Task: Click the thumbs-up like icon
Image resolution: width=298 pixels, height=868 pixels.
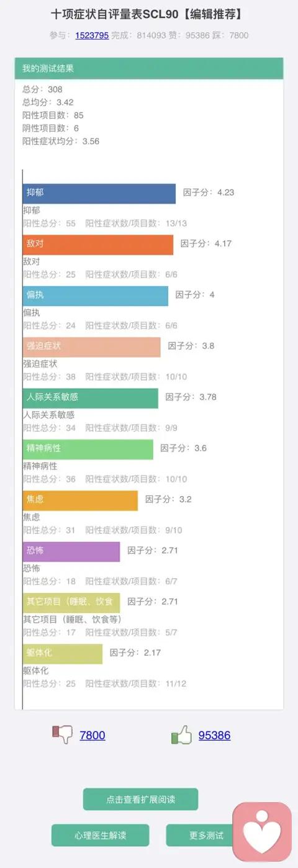Action: click(x=181, y=735)
